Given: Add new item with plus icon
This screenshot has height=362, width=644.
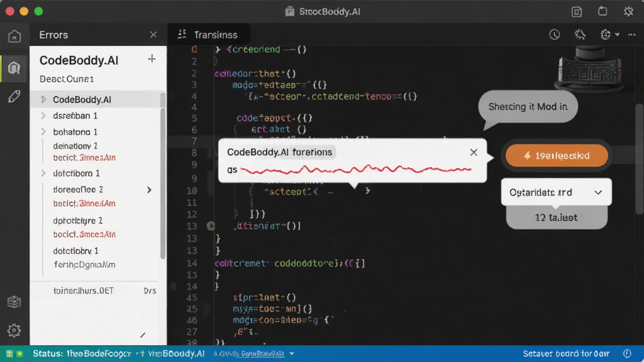Looking at the screenshot, I should [x=152, y=58].
